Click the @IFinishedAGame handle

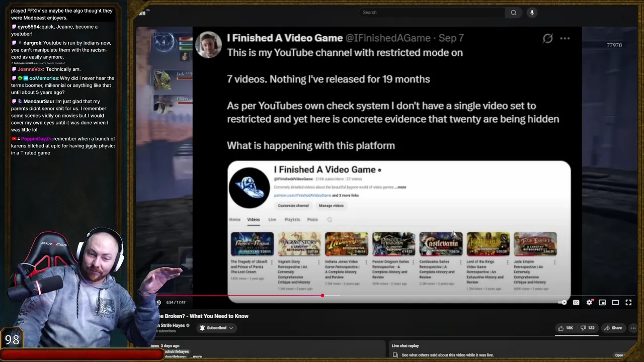[x=388, y=38]
